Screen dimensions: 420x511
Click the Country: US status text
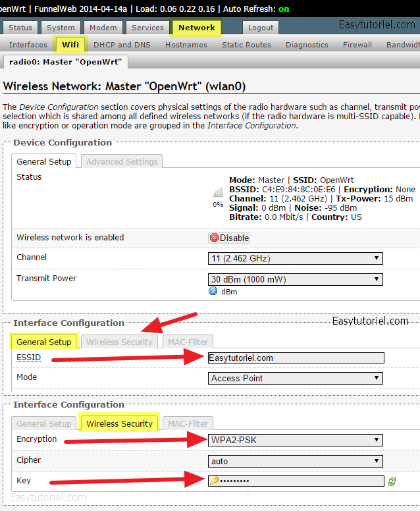(x=336, y=217)
